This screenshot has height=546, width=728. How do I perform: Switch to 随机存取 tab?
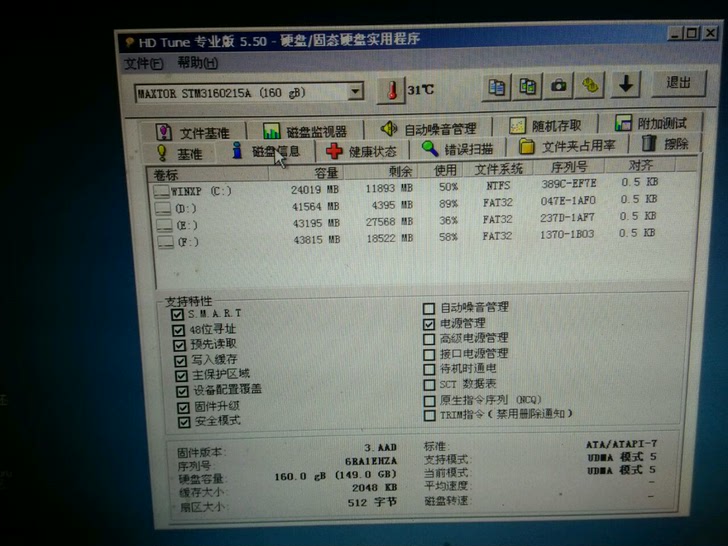tap(545, 125)
